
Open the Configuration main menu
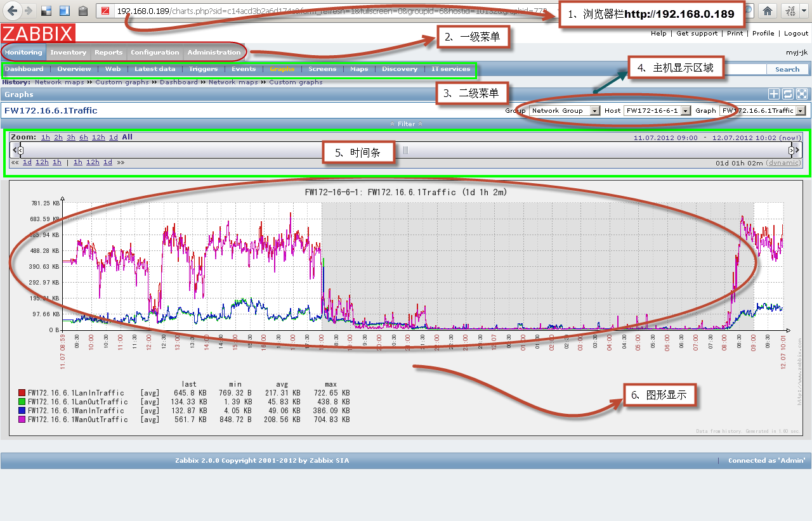click(x=155, y=53)
